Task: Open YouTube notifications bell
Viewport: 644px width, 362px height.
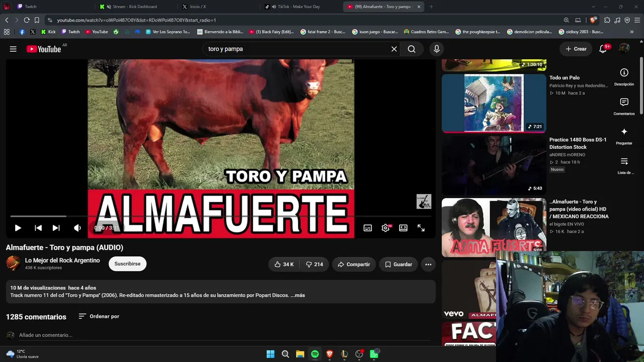Action: pos(603,49)
